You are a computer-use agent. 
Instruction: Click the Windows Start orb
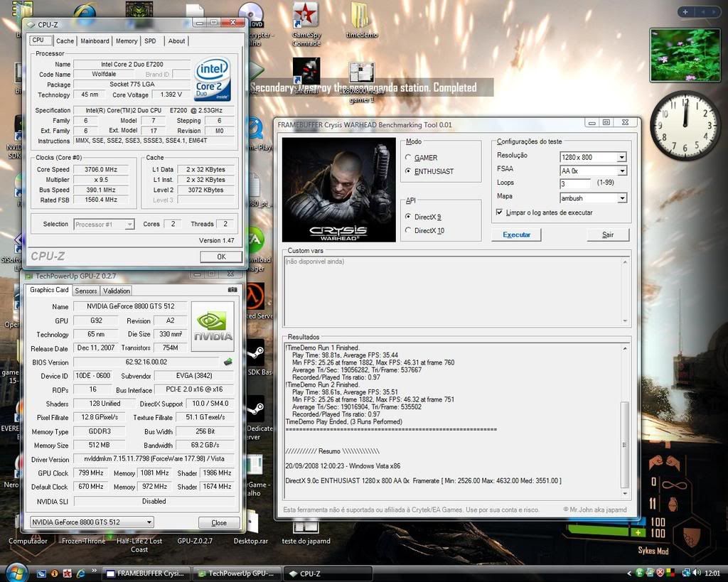coord(16,572)
